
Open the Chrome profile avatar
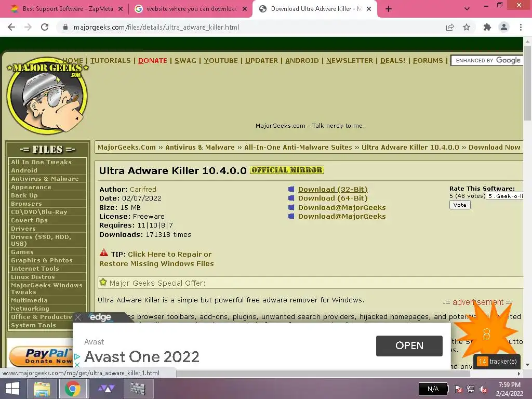tap(504, 27)
